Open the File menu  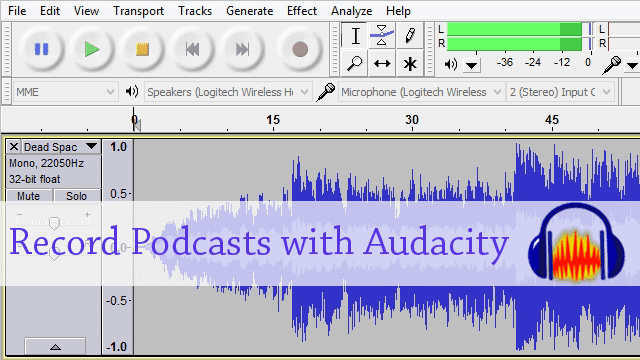pos(17,11)
